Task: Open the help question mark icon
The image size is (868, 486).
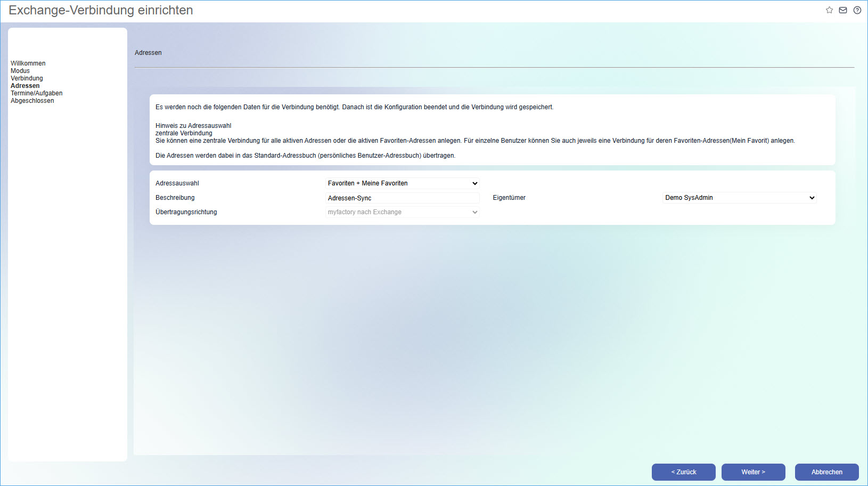Action: pos(857,10)
